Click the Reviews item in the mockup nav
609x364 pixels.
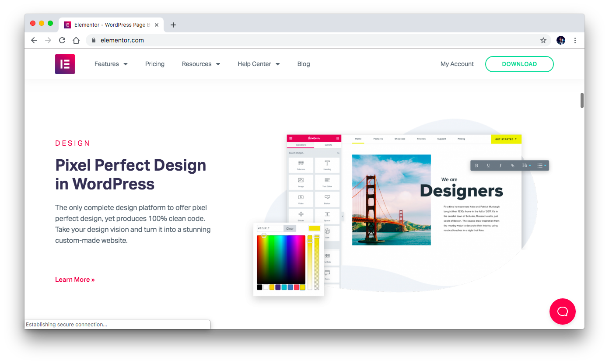[x=421, y=139]
